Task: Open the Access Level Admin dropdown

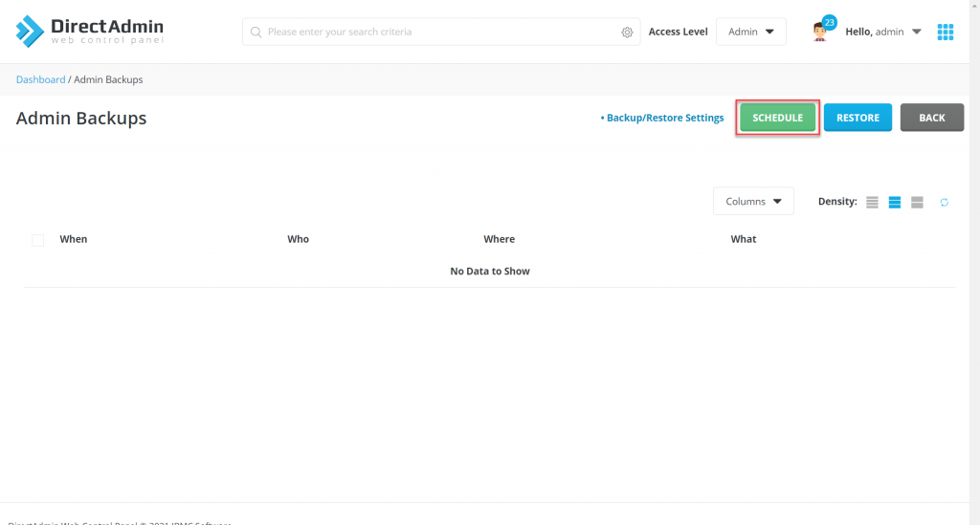Action: coord(750,32)
